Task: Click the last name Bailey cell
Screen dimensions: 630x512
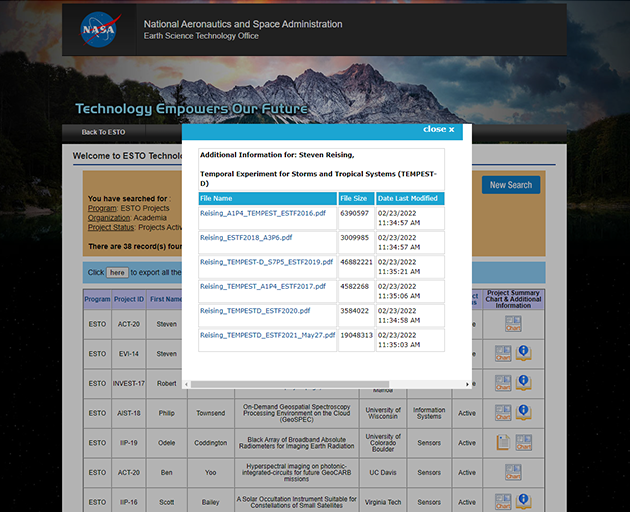Action: [x=211, y=502]
